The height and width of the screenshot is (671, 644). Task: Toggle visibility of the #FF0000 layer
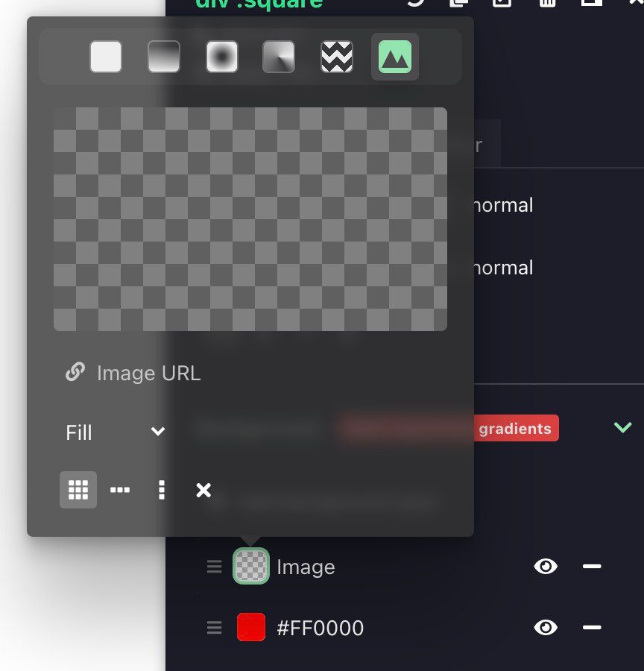click(x=546, y=628)
